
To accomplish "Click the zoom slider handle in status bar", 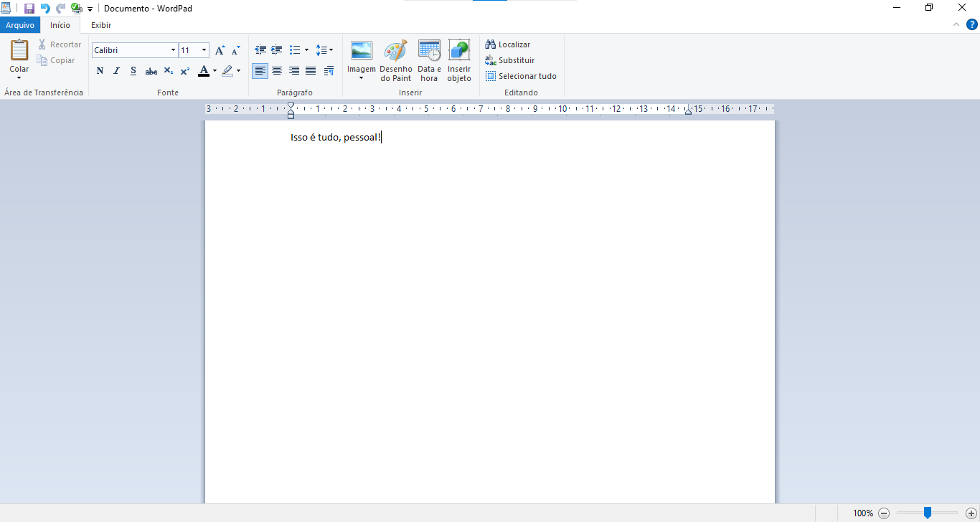I will 927,513.
